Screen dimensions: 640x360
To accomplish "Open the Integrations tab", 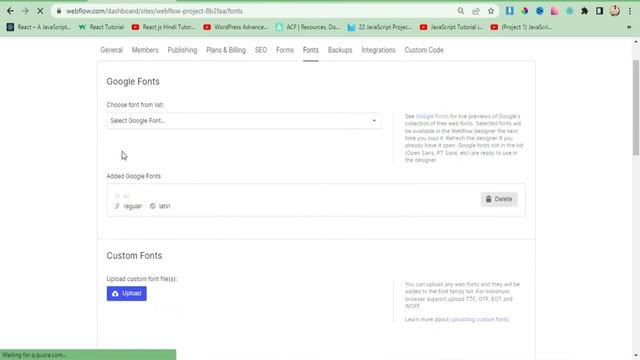I will [378, 50].
